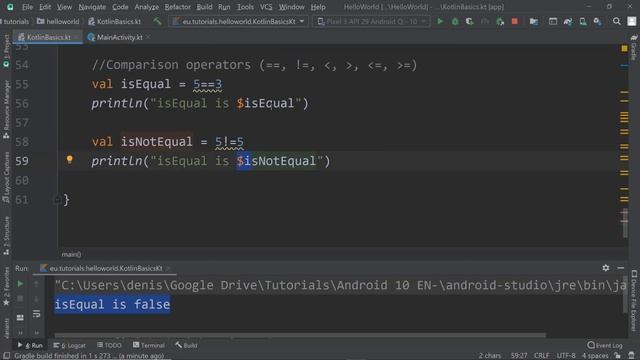
Task: Run with coverage icon in toolbar
Action: (470, 21)
